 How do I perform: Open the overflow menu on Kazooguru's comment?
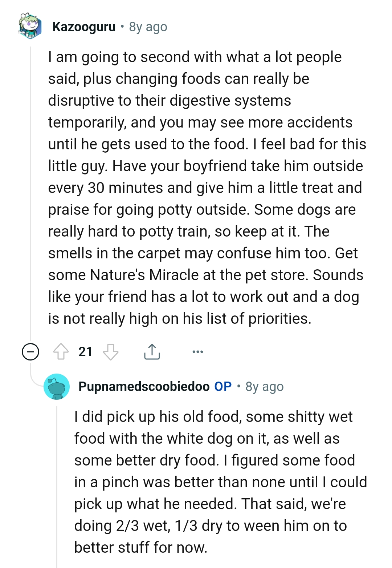point(197,351)
